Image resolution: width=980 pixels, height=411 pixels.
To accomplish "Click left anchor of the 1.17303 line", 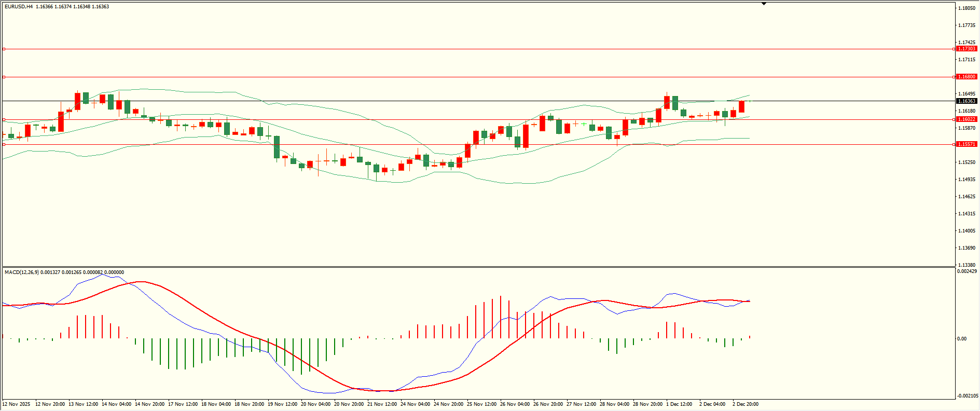I will point(4,49).
